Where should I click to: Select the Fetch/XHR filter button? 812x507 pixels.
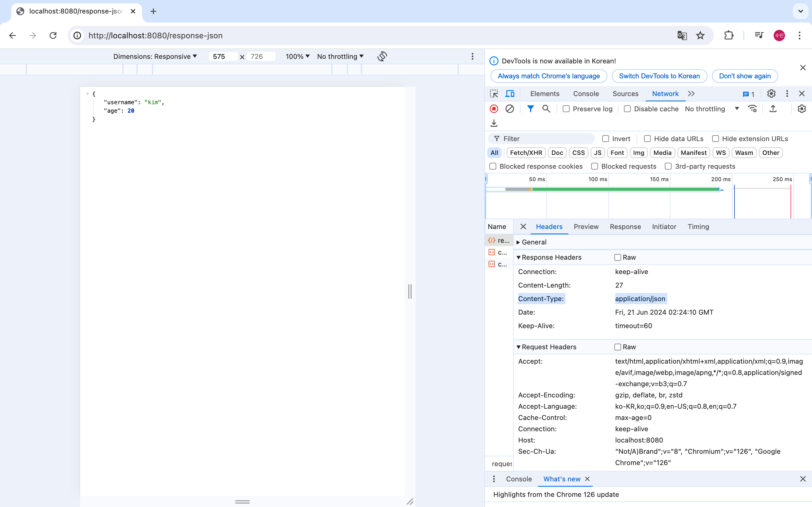click(x=526, y=153)
